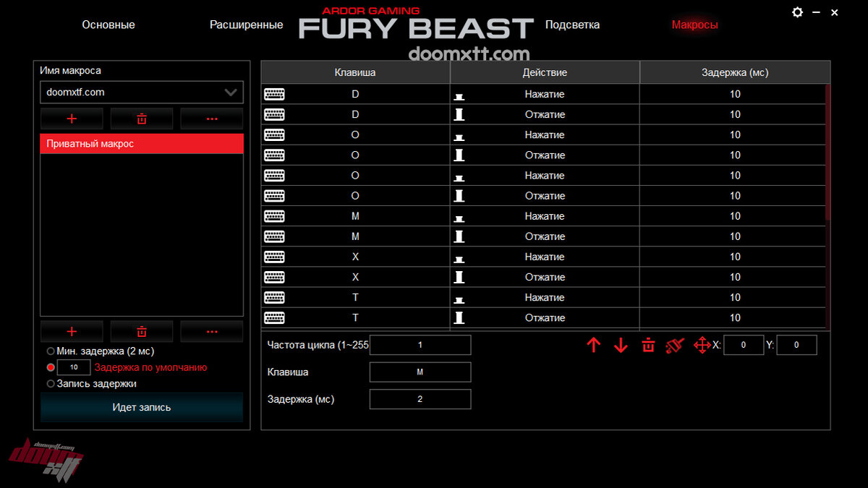Select Приватный макрос in list

tap(142, 144)
